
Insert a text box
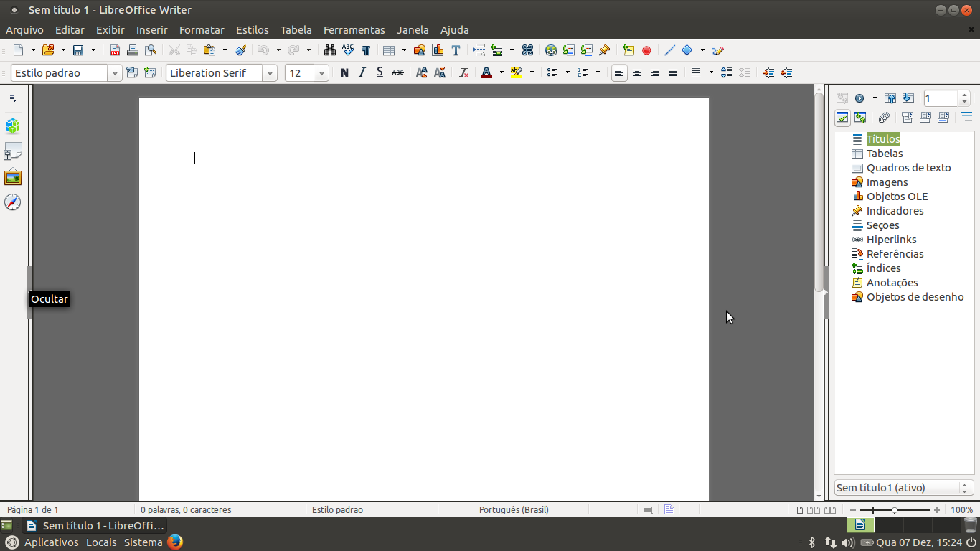[x=456, y=50]
